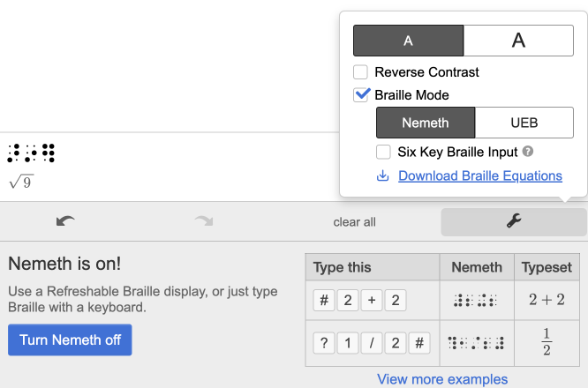Select the small text size A option
Image resolution: width=588 pixels, height=388 pixels.
click(408, 41)
